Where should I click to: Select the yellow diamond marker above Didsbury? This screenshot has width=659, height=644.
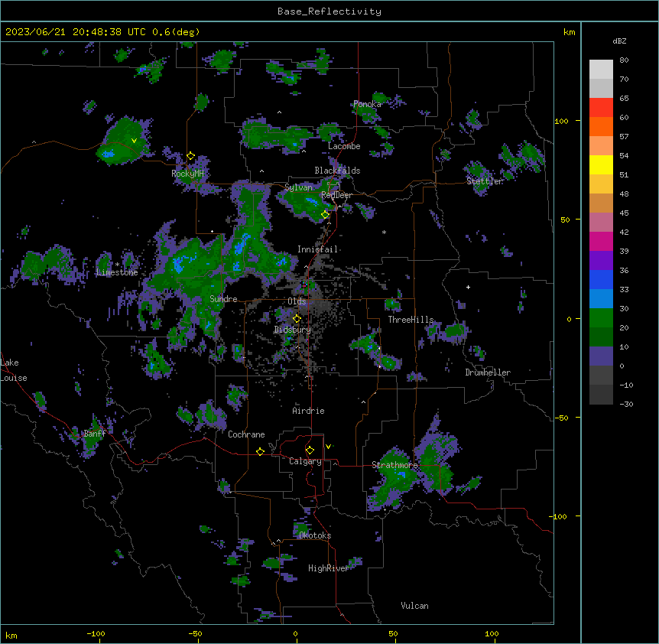pyautogui.click(x=297, y=319)
